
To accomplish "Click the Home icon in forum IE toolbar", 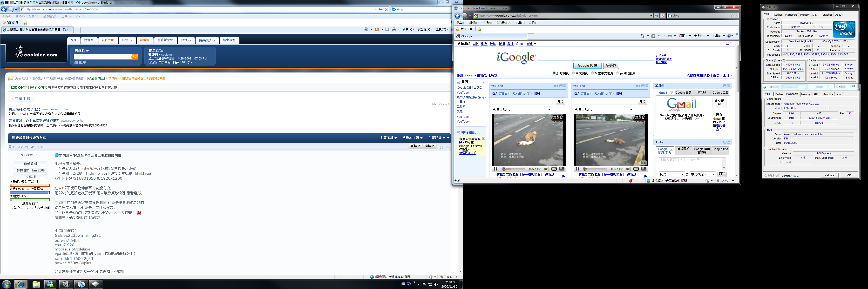I will point(366,30).
